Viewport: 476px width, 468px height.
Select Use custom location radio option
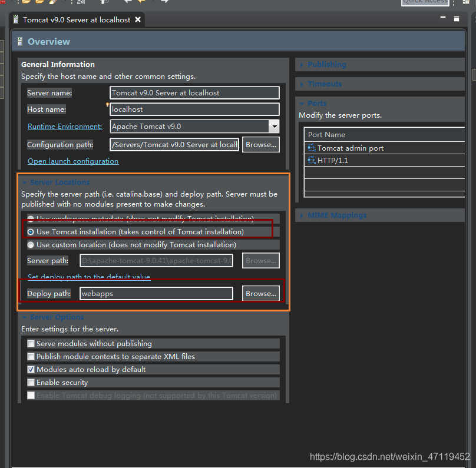31,245
